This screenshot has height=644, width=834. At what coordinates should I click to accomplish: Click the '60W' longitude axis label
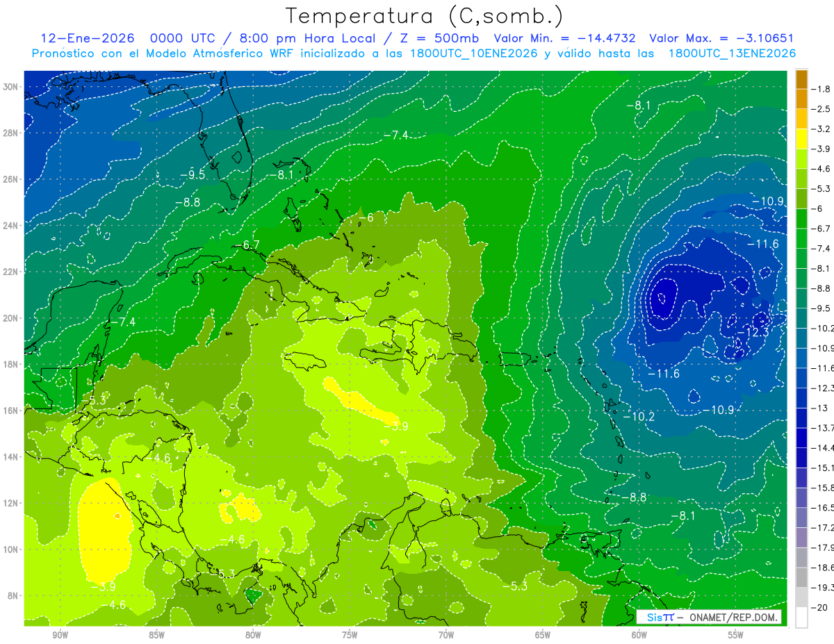click(639, 635)
